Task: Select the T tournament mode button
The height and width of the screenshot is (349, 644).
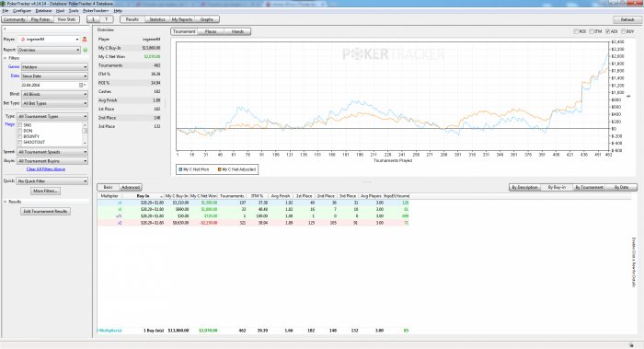Action: (107, 19)
